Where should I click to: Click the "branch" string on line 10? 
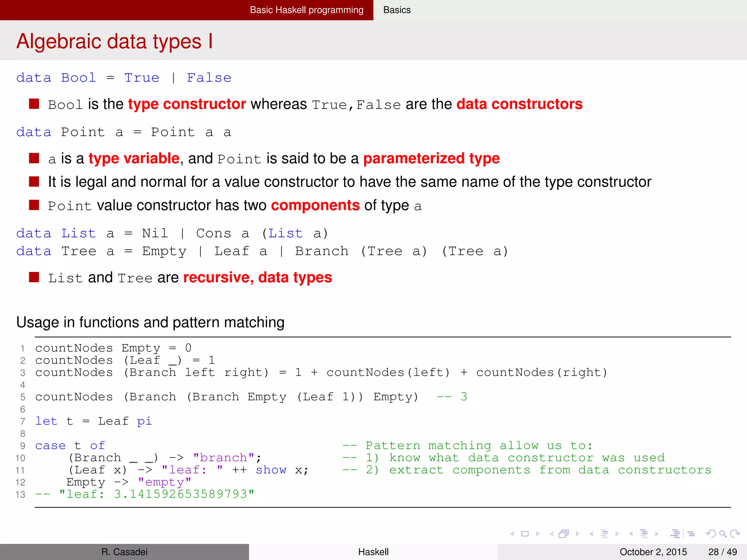pos(224,458)
